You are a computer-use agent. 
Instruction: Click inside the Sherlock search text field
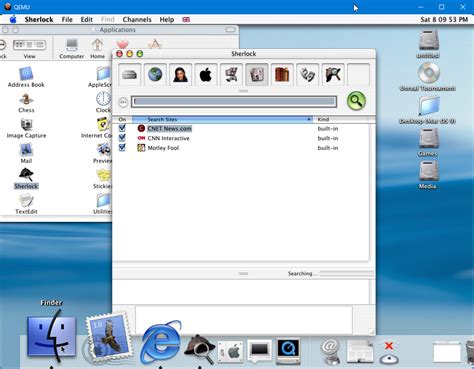click(x=234, y=102)
